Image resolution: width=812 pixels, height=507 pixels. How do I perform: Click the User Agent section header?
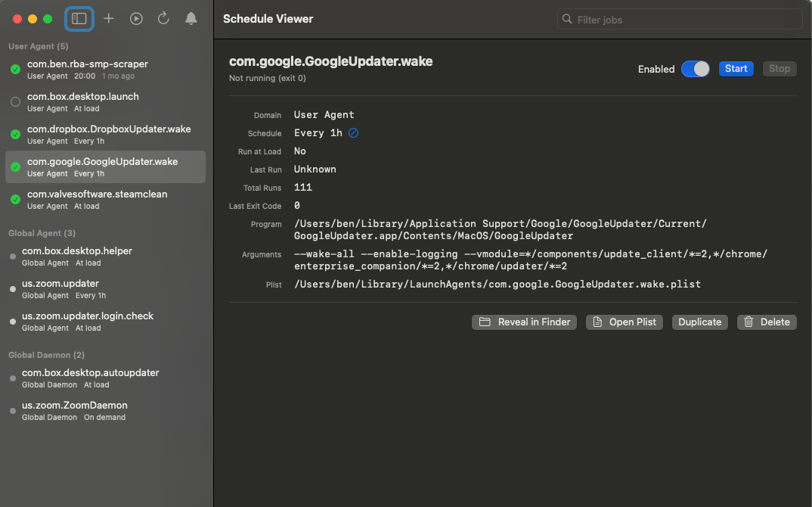coord(38,46)
